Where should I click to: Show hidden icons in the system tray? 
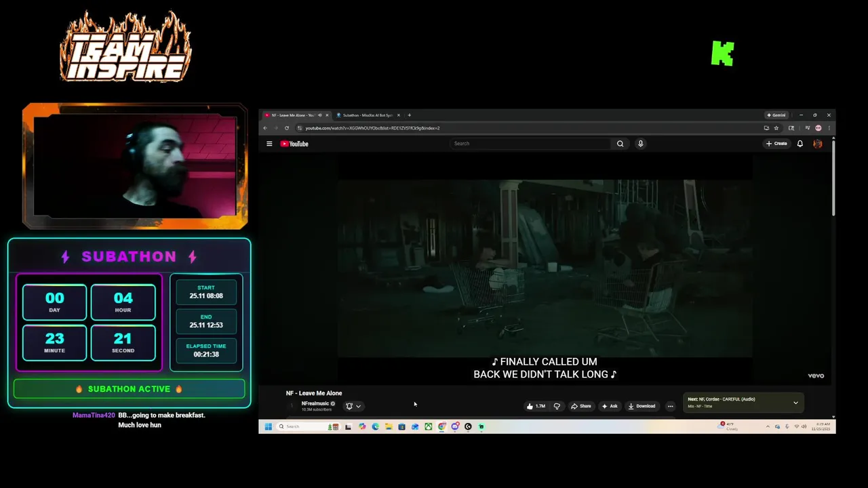768,427
